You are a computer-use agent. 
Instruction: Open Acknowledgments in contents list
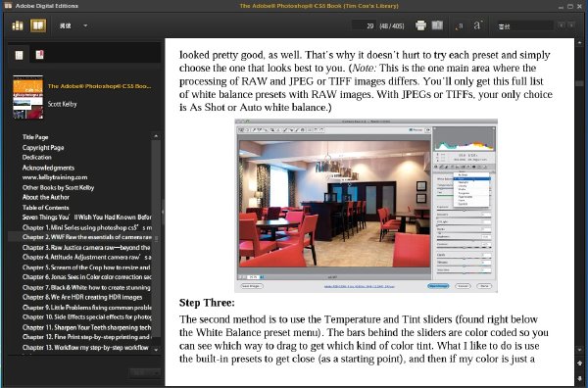[x=48, y=168]
